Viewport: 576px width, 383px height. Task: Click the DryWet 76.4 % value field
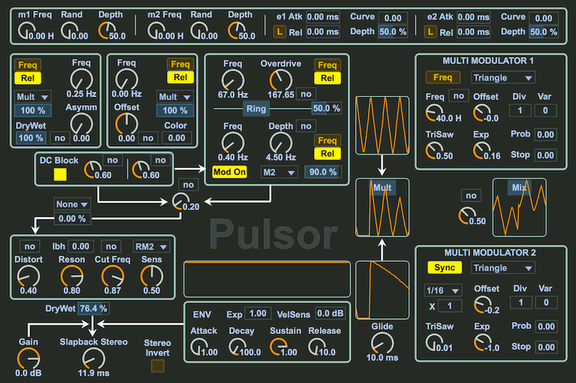coord(93,308)
